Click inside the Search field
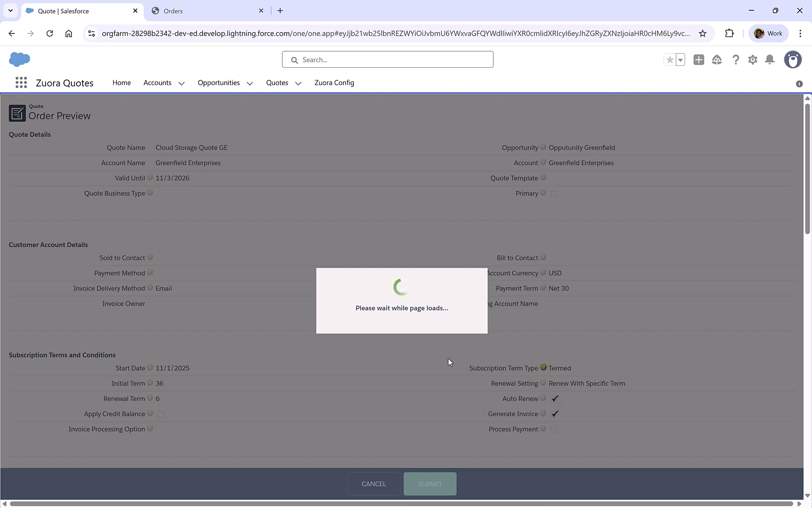Viewport: 812px width, 508px height. [x=387, y=59]
